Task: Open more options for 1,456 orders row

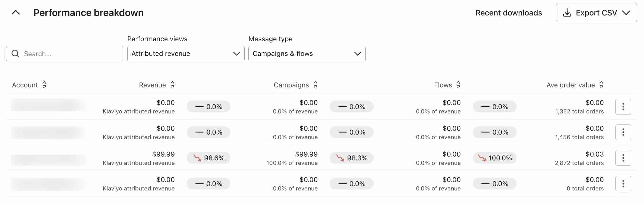Action: coord(623,132)
